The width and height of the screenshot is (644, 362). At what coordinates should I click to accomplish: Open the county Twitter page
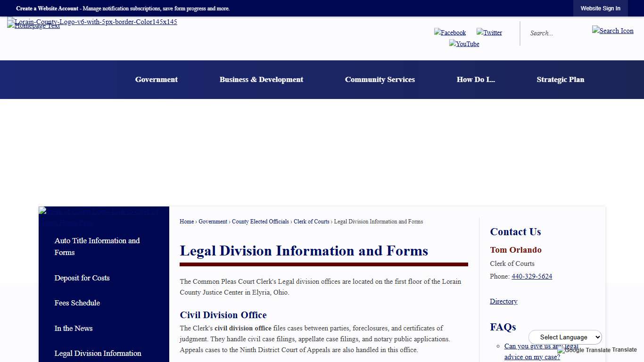coord(489,33)
